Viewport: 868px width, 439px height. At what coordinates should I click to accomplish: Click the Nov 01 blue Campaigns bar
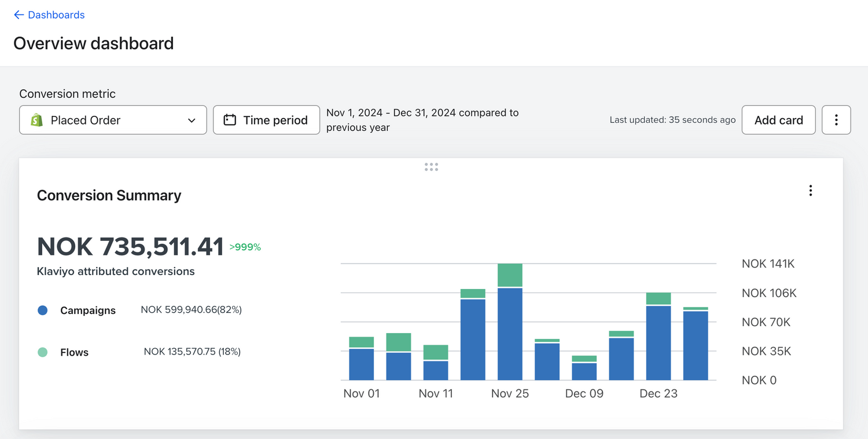coord(362,364)
